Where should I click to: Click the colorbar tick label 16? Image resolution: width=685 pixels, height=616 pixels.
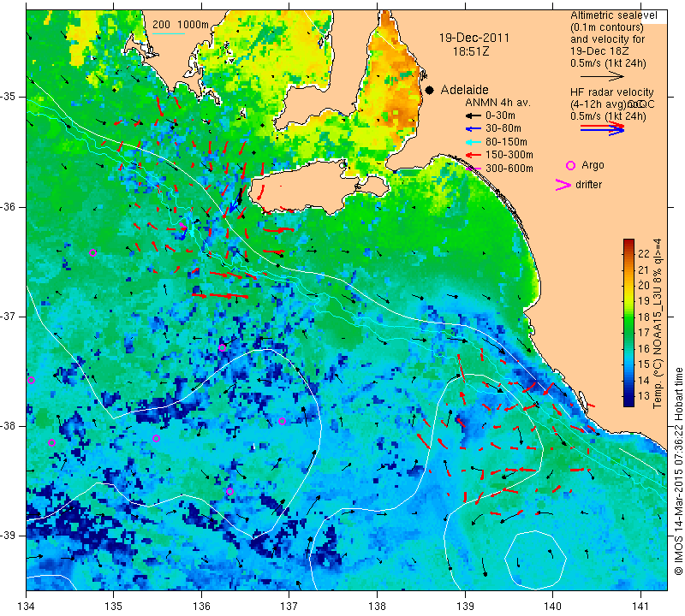pos(644,348)
